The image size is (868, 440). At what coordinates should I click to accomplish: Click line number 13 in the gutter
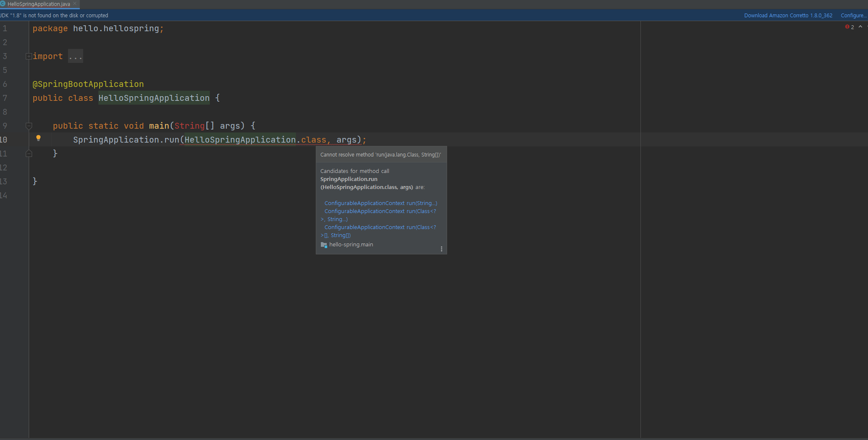[4, 181]
